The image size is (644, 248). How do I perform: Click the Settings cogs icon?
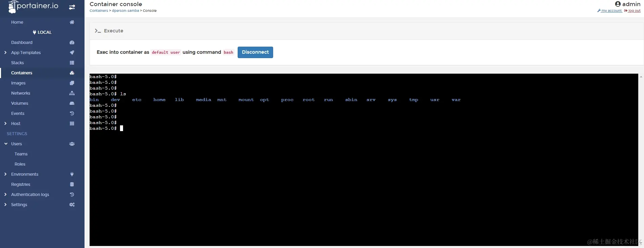72,205
